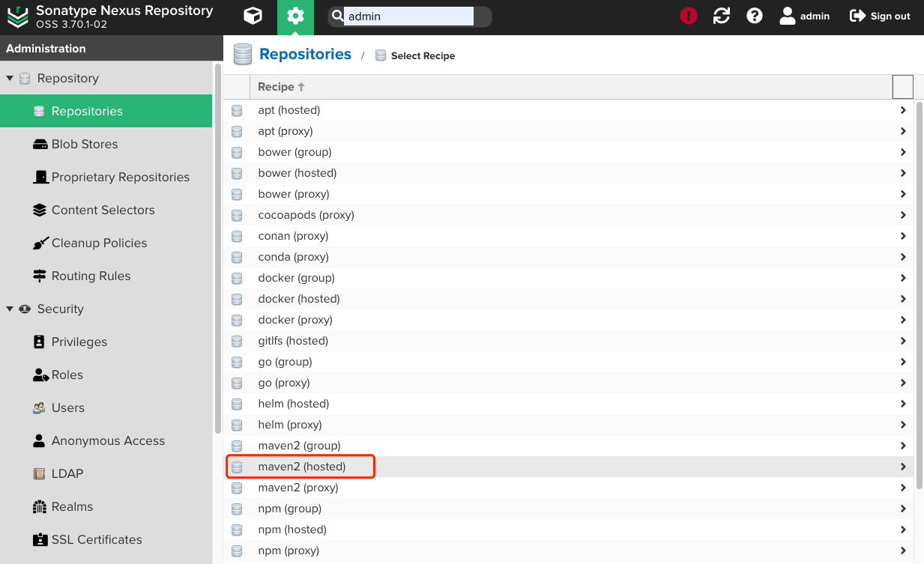Refresh the page using the refresh icon
Screen dimensions: 924x564
pos(722,16)
